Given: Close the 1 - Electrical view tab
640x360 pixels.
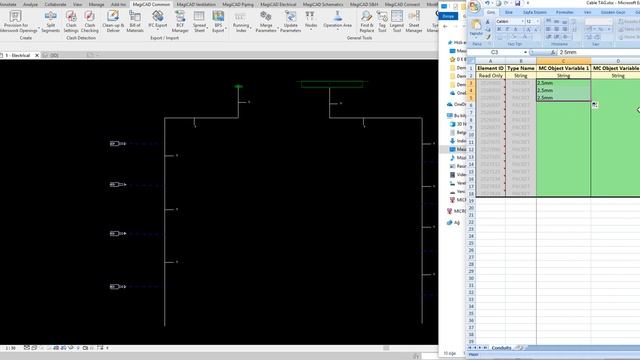Looking at the screenshot, I should pyautogui.click(x=37, y=55).
